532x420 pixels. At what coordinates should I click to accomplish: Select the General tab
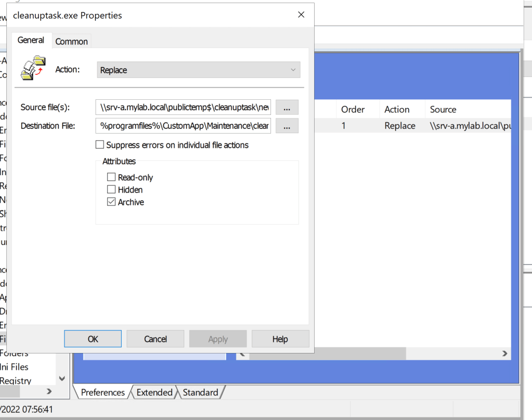click(x=31, y=41)
